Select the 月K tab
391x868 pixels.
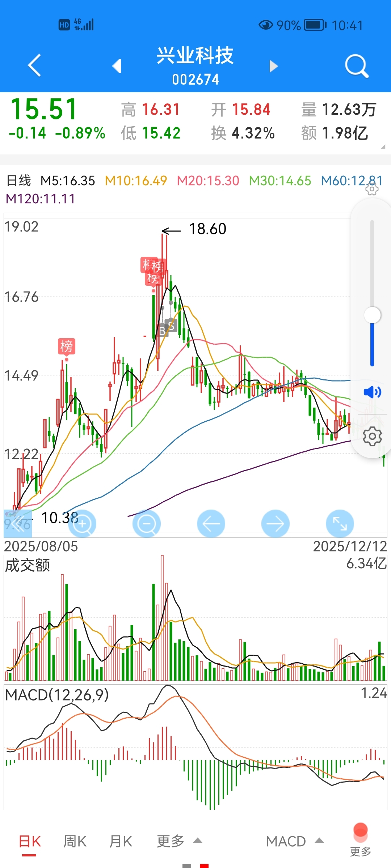pyautogui.click(x=121, y=841)
